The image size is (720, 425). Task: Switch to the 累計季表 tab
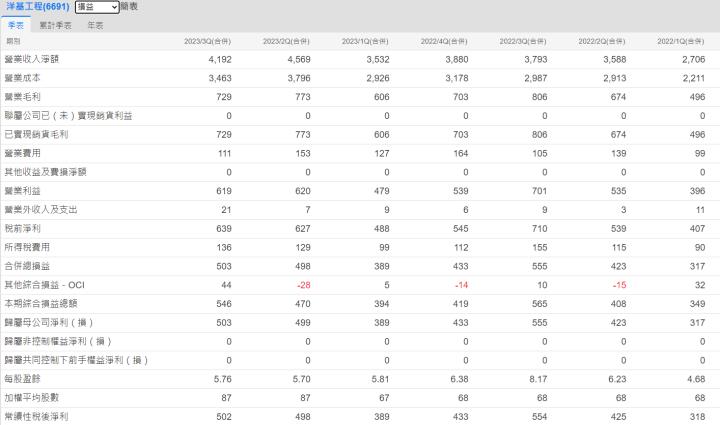[55, 24]
